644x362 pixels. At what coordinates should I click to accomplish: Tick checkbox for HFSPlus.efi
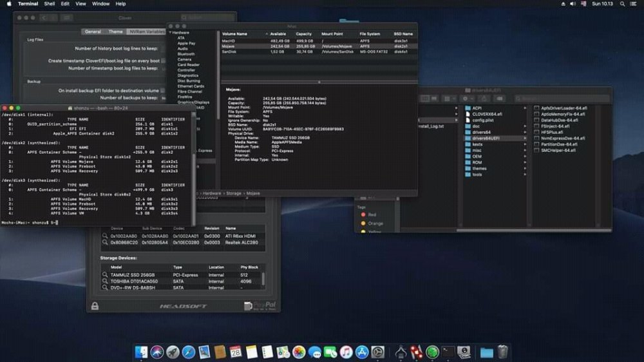point(536,132)
